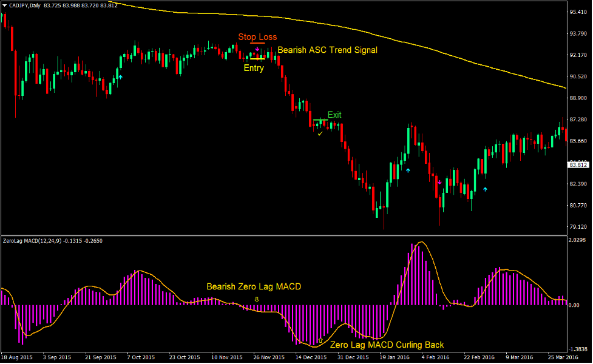Click the 22 Feb 2016 date label
The image size is (593, 364).
[479, 357]
